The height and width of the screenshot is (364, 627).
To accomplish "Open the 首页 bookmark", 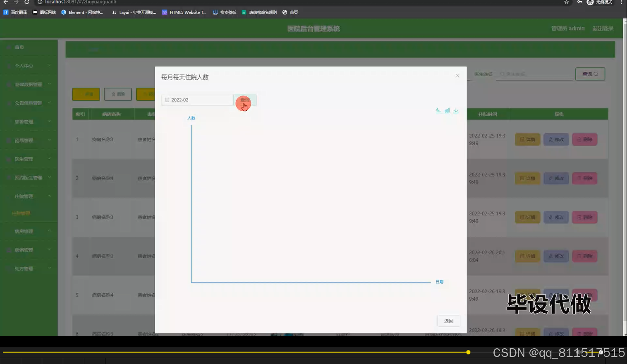I will (x=290, y=12).
